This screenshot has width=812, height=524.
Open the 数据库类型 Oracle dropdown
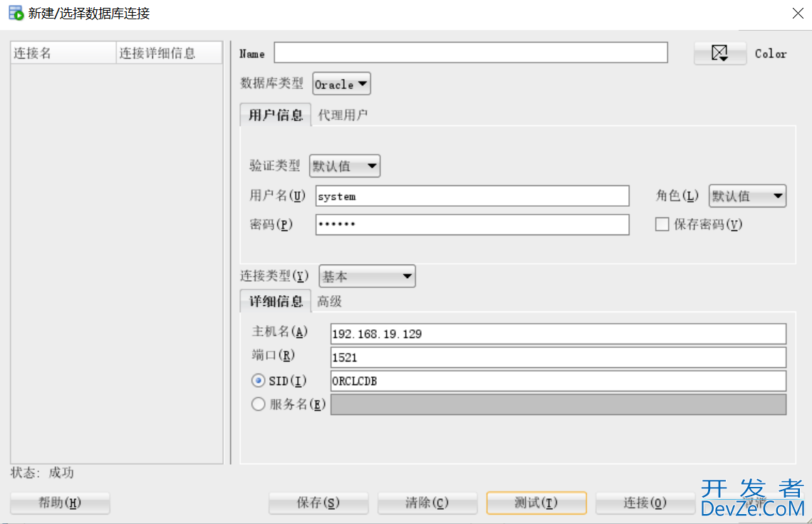341,84
